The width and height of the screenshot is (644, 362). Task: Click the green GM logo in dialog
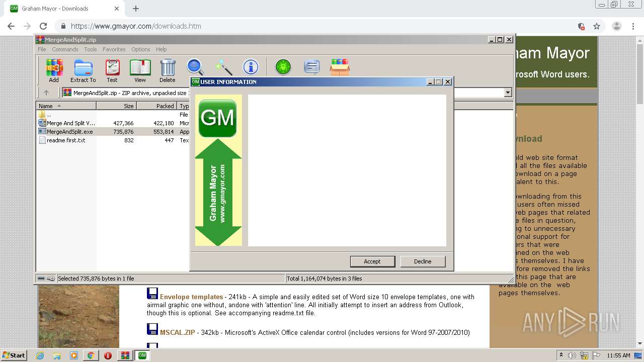click(x=217, y=119)
